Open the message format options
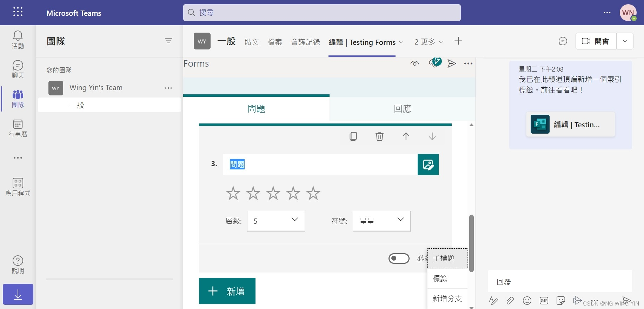Viewport: 644px width, 309px height. click(x=493, y=301)
